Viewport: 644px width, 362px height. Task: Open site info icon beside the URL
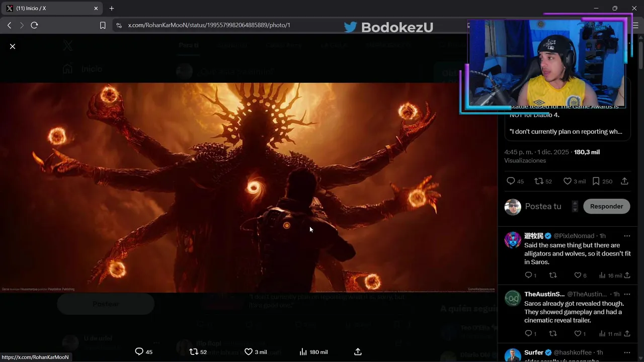click(119, 25)
